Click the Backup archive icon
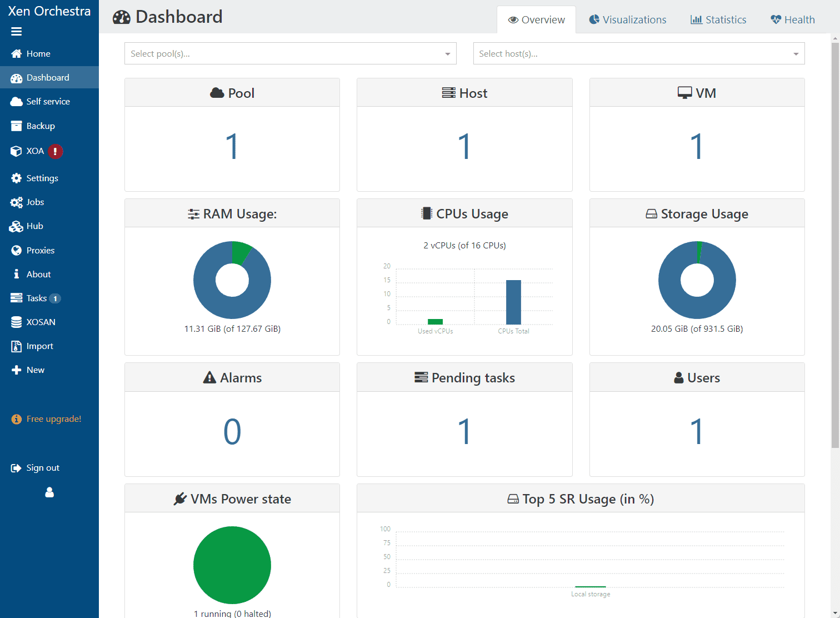The width and height of the screenshot is (840, 618). pos(16,126)
